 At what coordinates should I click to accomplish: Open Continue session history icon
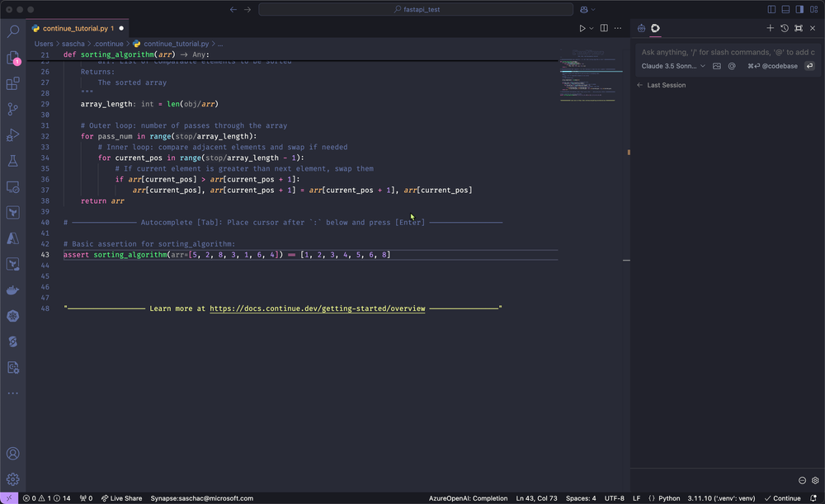tap(785, 28)
